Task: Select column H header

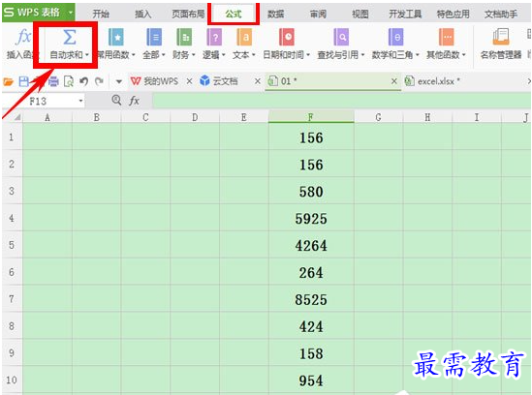Action: (427, 117)
